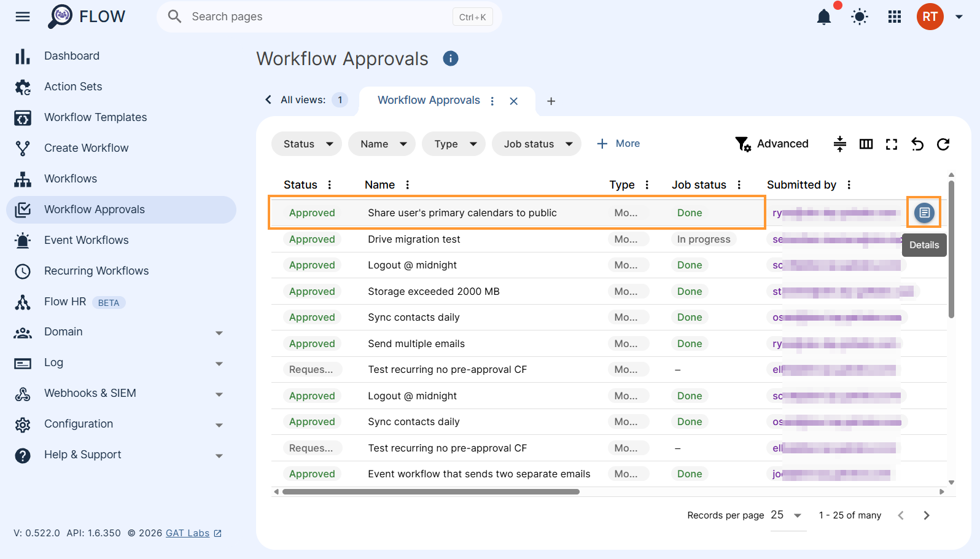Open the column chooser icon
The width and height of the screenshot is (980, 559).
(x=866, y=144)
